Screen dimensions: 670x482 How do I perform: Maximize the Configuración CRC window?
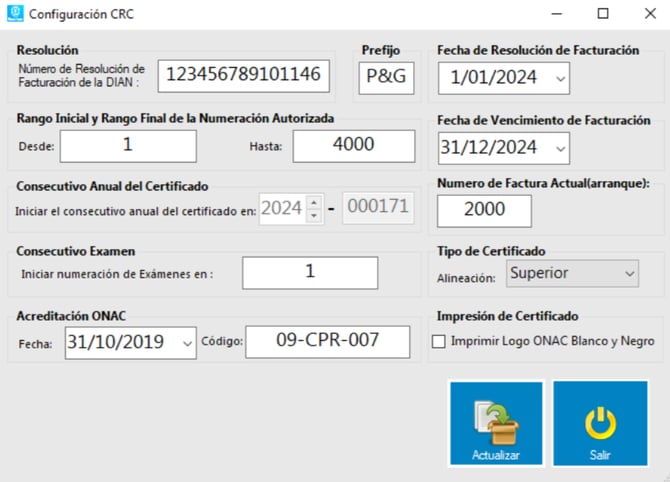point(602,15)
